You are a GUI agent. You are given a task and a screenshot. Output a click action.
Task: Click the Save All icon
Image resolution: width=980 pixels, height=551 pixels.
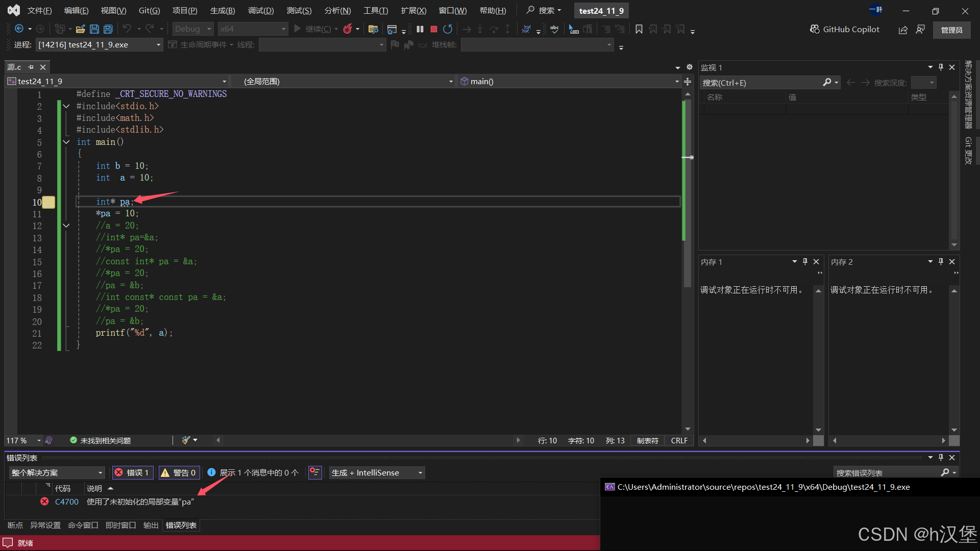coord(108,29)
